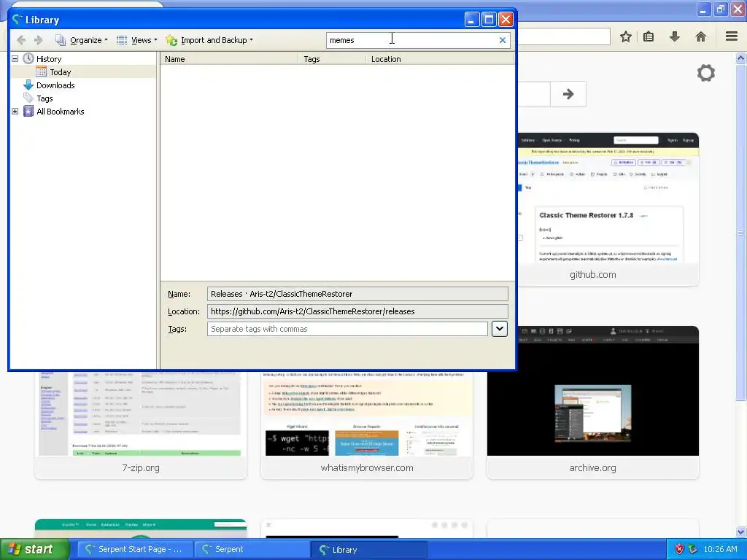Click the tray icon beside the clock
Screen dimensions: 747x560
[x=693, y=549]
